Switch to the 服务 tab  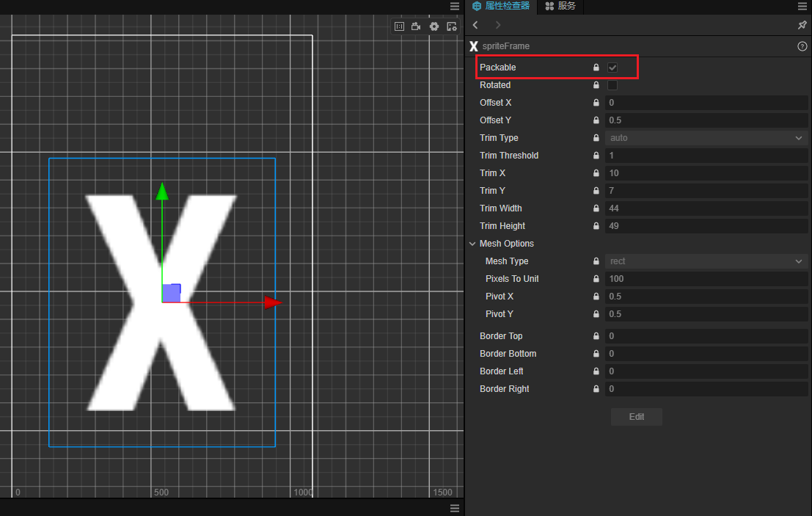click(x=560, y=6)
